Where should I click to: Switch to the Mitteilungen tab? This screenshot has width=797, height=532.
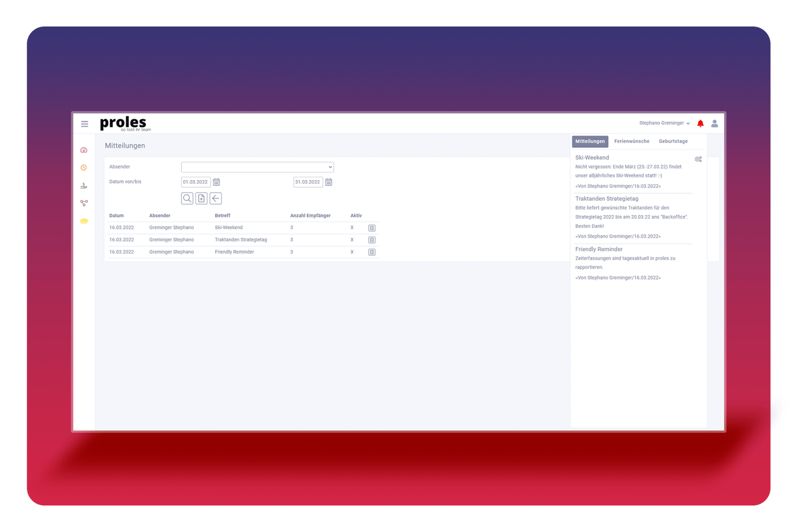(x=590, y=141)
